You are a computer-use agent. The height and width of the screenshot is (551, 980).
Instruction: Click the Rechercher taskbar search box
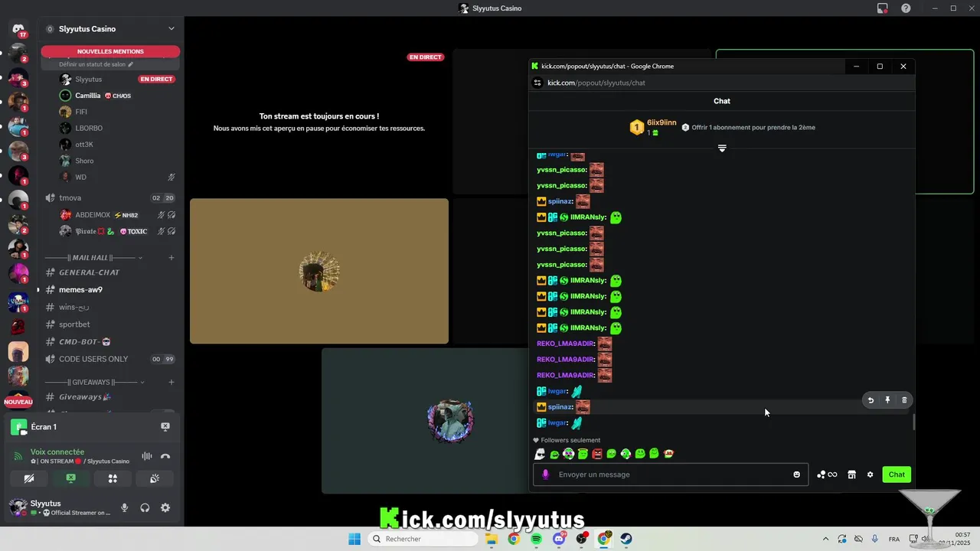pos(423,539)
